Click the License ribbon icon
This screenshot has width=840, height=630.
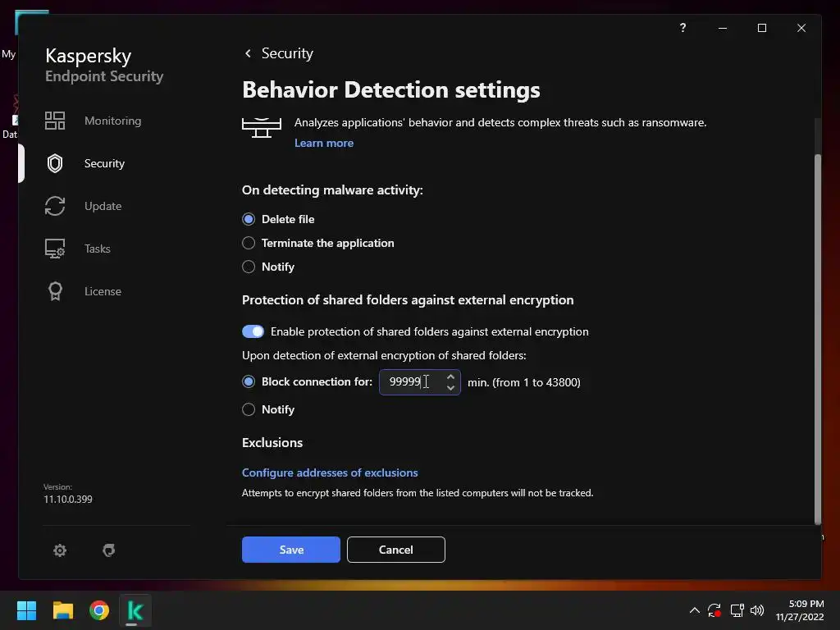click(x=55, y=291)
